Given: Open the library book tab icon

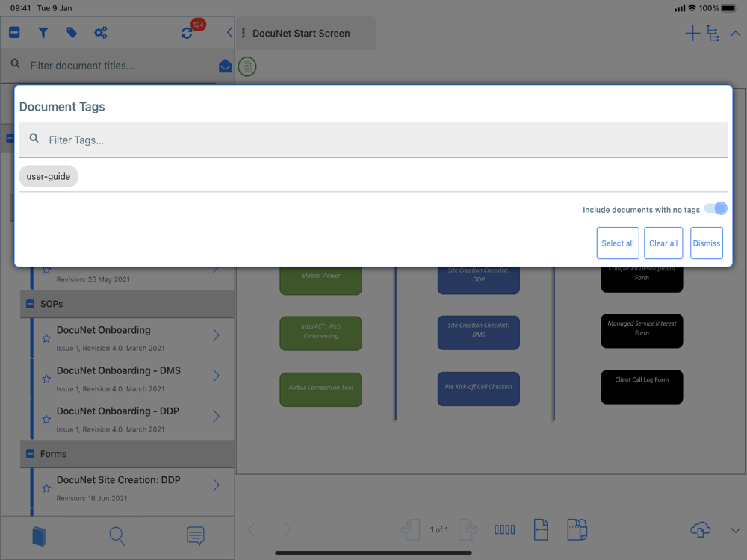Looking at the screenshot, I should pos(39,536).
